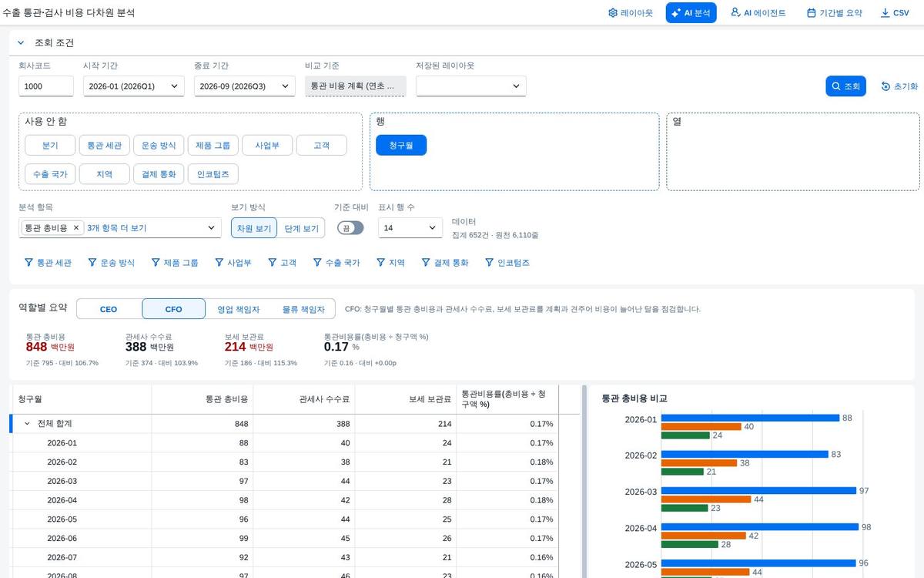This screenshot has width=924, height=578.
Task: Select the 사업부 dimension chip
Action: coord(266,145)
